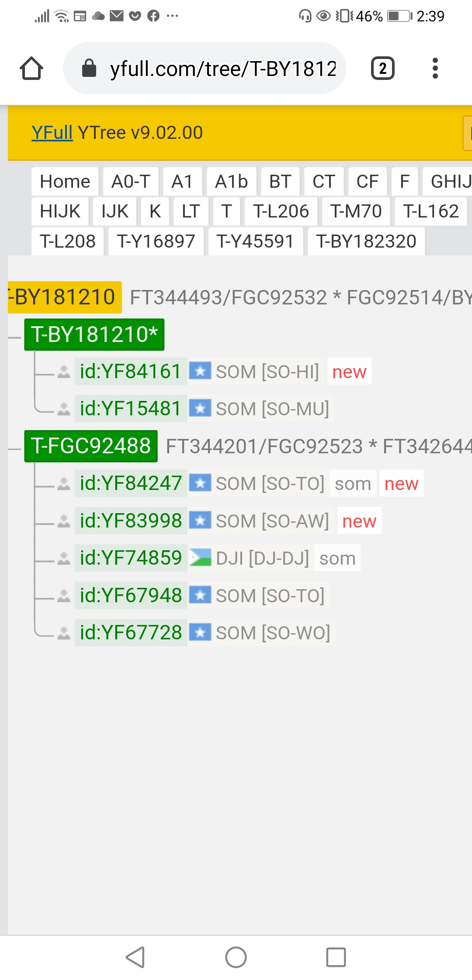Viewport: 472px width, 980px height.
Task: Open sample id:YF15481
Action: (130, 409)
